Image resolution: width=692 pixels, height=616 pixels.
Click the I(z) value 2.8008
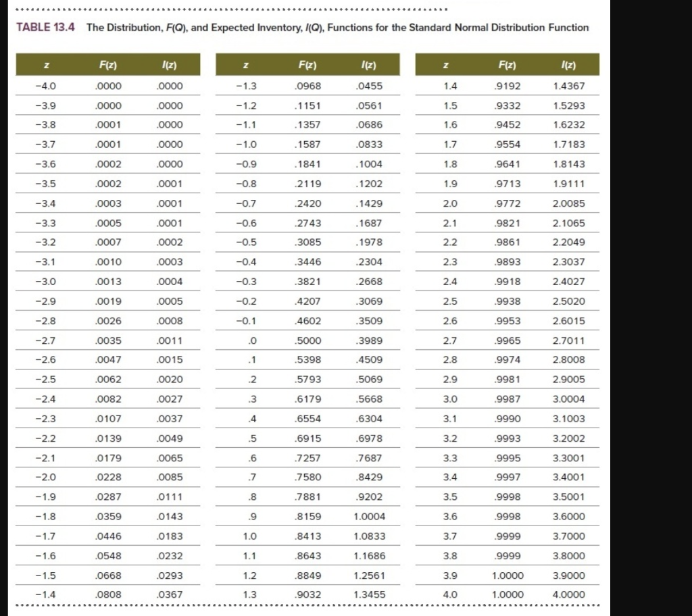point(569,359)
